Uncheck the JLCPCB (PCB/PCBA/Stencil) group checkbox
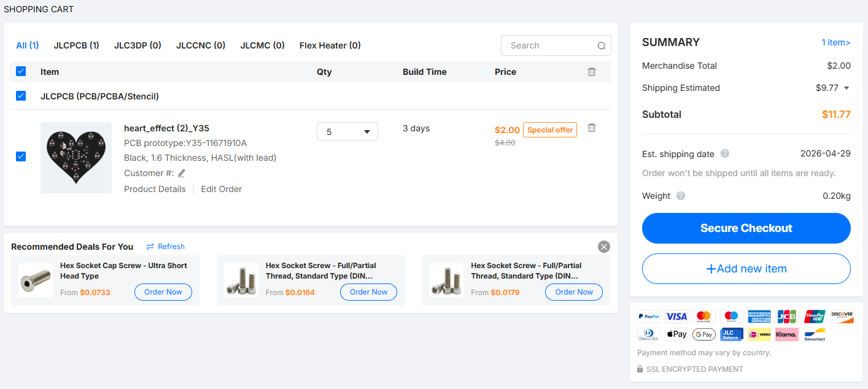 pyautogui.click(x=21, y=96)
